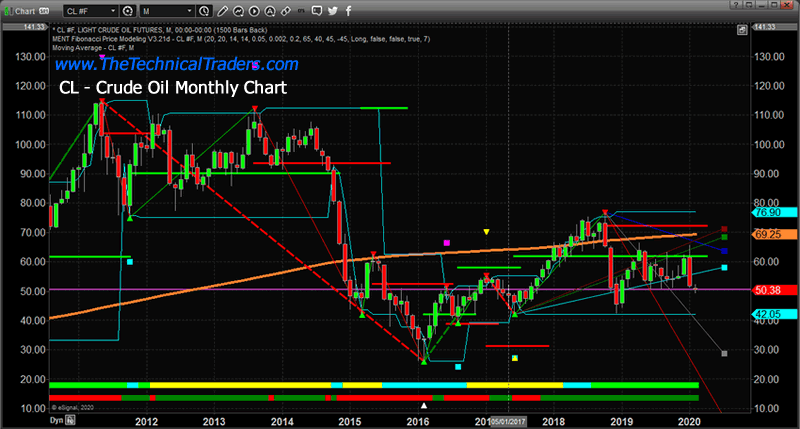This screenshot has width=800, height=429.
Task: Open the time template clock icon
Action: pyautogui.click(x=204, y=11)
